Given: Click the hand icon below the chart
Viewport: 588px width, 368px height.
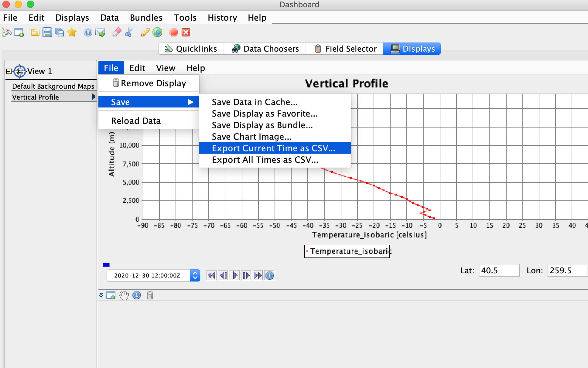Looking at the screenshot, I should pos(124,295).
